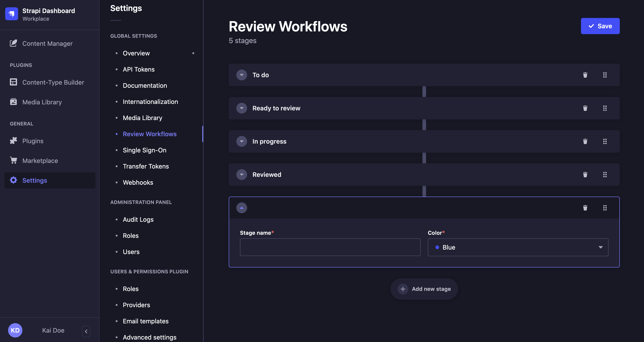The image size is (644, 342).
Task: Click the Strapi logo icon
Action: [11, 14]
